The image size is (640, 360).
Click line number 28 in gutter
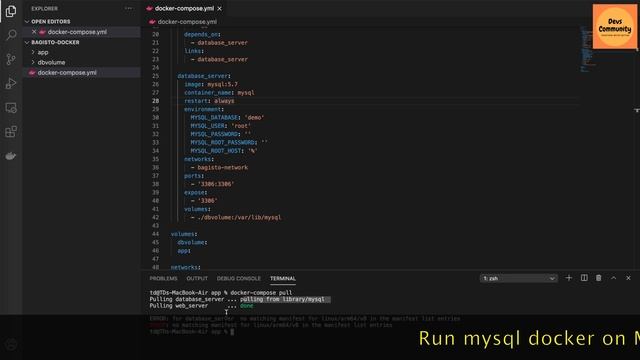[156, 101]
